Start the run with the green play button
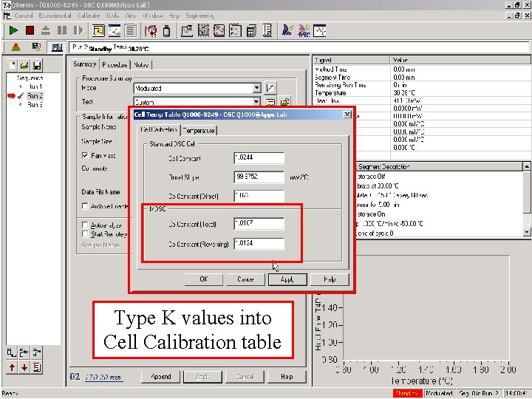Image resolution: width=532 pixels, height=399 pixels. (13, 31)
